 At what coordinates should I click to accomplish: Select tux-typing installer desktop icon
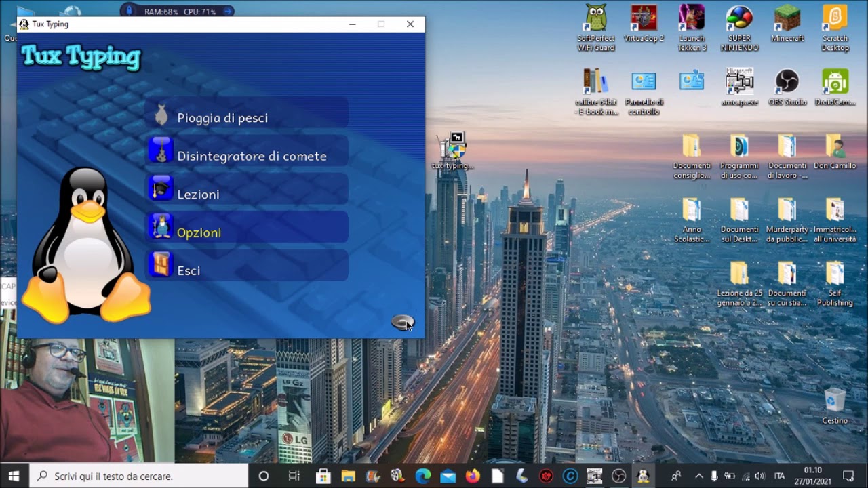(x=452, y=150)
